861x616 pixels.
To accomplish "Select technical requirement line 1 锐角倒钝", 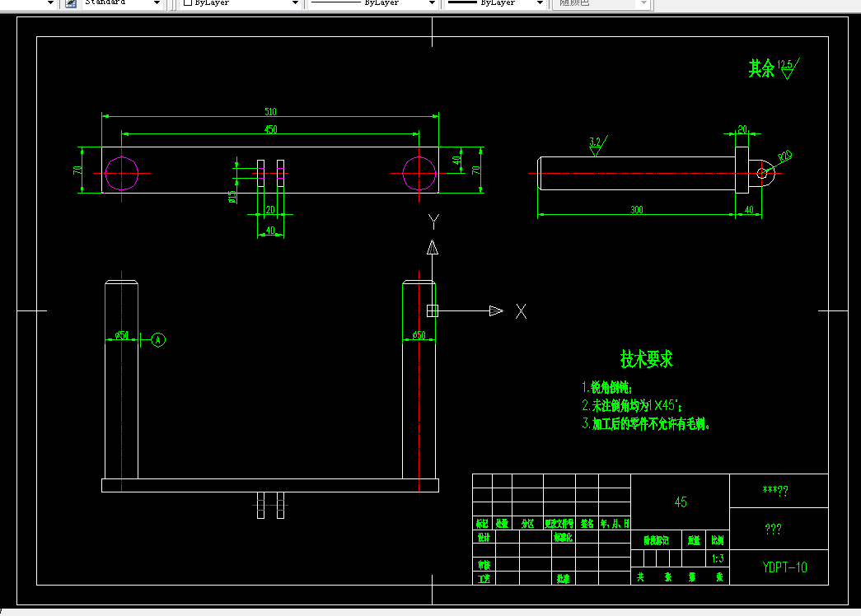I will tap(607, 387).
